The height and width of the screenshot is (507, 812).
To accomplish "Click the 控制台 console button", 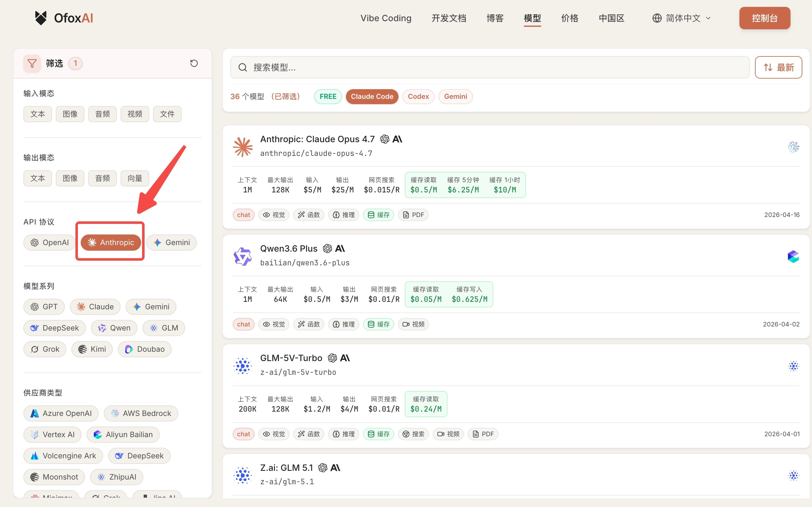I will [x=765, y=18].
